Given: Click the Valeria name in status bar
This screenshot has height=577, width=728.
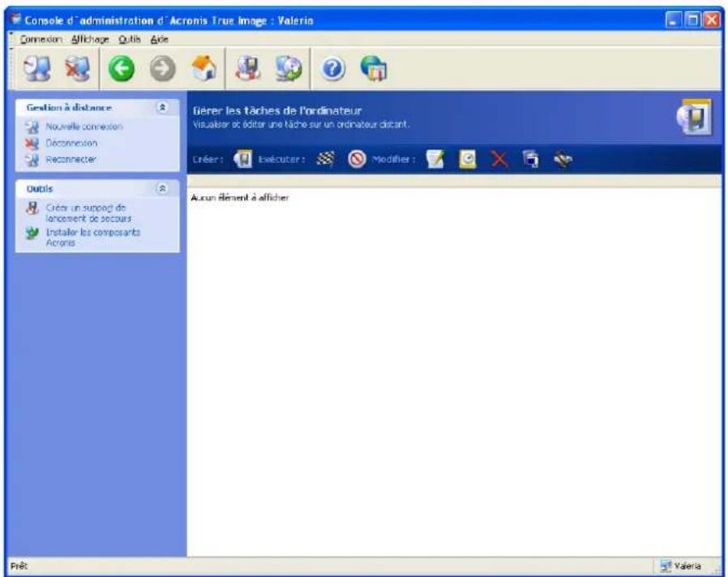Looking at the screenshot, I should click(687, 566).
